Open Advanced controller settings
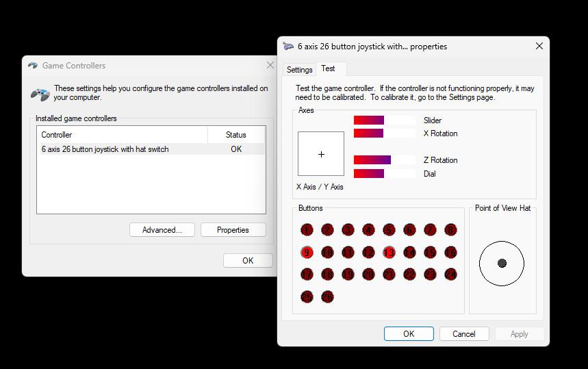 click(162, 230)
